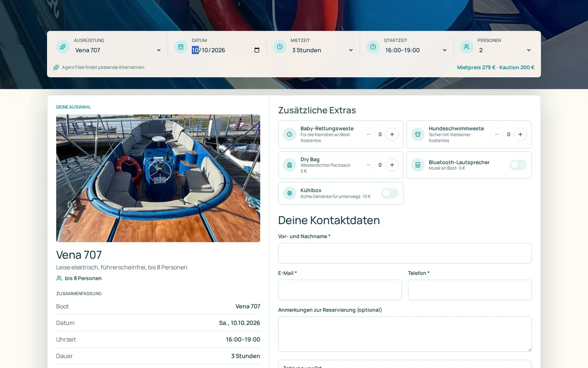Click the Vena 707 title under the photo

tap(79, 255)
